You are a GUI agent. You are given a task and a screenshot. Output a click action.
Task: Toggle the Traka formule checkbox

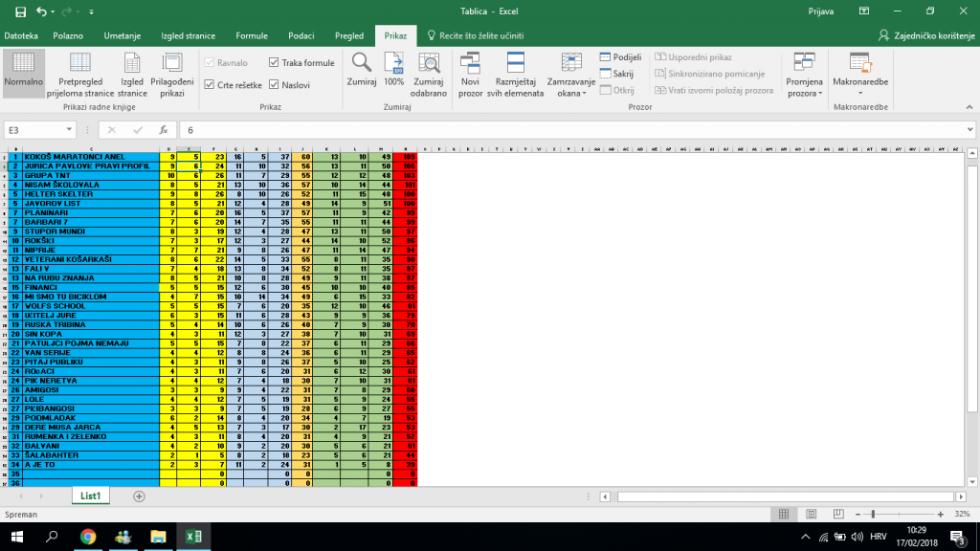275,63
